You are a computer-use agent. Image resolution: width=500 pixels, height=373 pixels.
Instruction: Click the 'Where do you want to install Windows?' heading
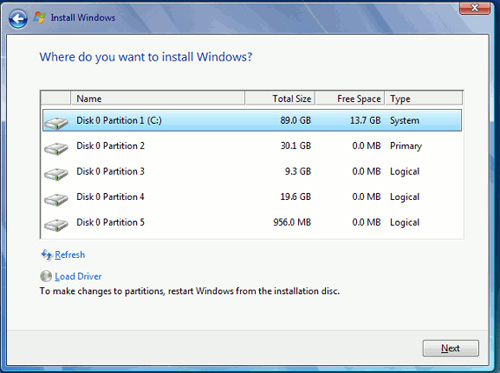146,57
